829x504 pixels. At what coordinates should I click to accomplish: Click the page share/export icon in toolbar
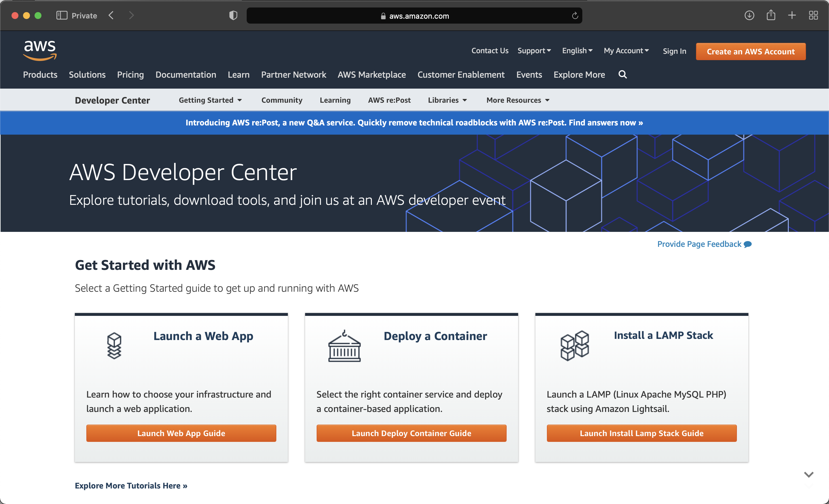[771, 15]
